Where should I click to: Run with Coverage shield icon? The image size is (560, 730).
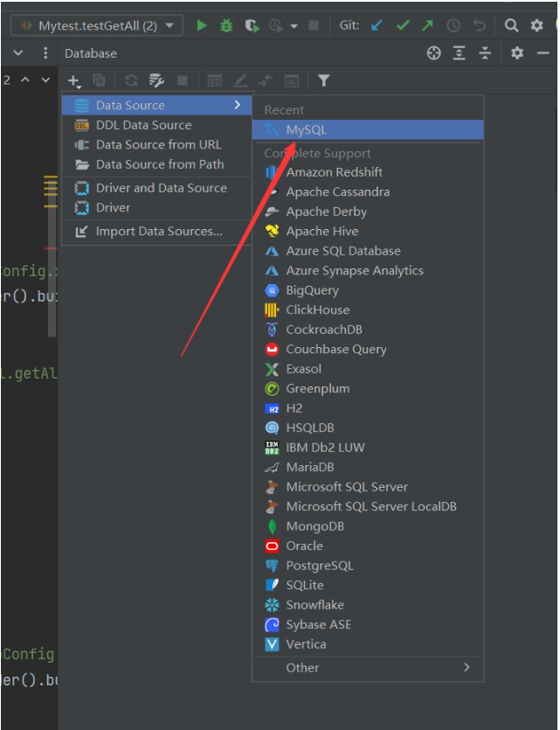[252, 25]
